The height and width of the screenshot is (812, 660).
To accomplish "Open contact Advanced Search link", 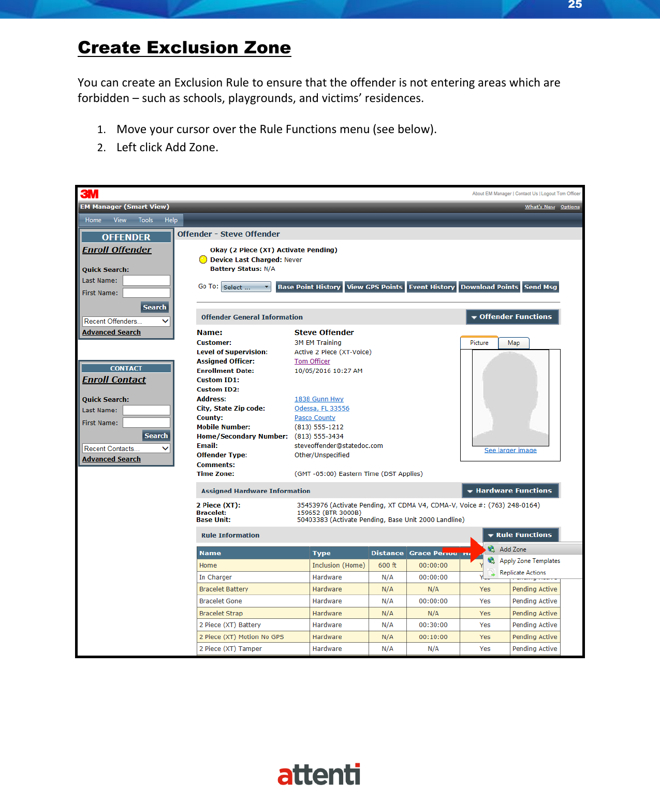I will tap(111, 459).
